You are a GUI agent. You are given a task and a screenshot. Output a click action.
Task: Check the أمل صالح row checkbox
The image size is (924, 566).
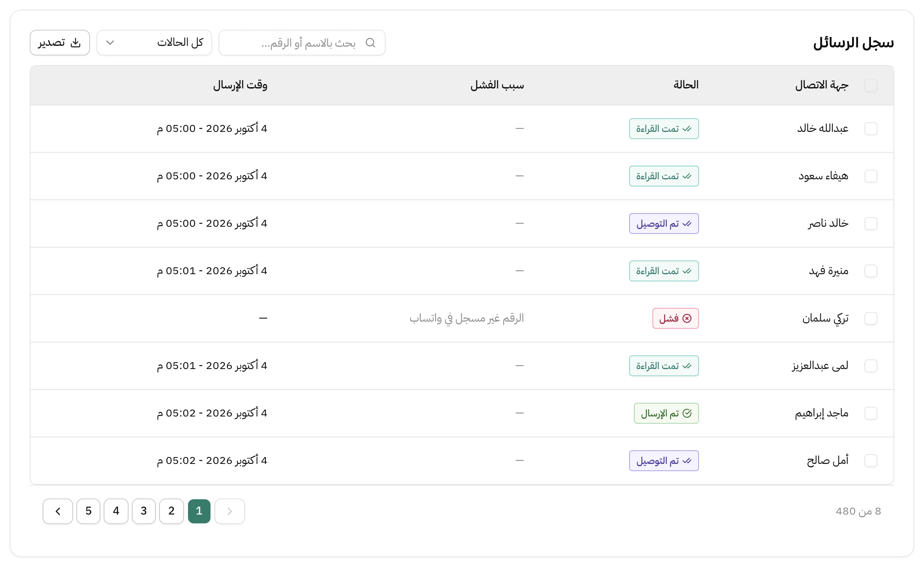coord(871,461)
